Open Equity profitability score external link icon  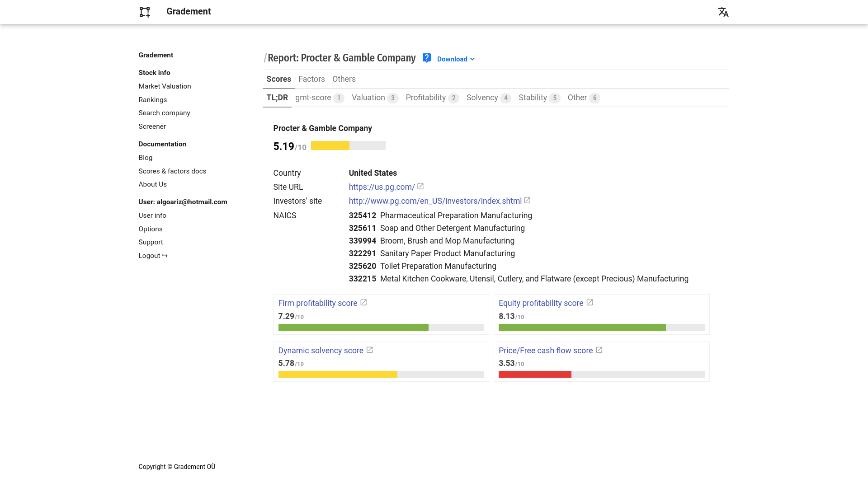[x=590, y=303]
